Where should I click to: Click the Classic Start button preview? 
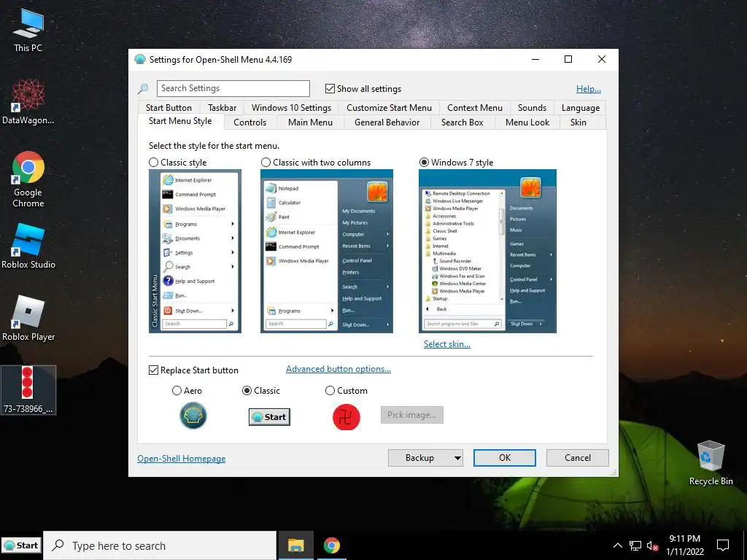click(269, 417)
